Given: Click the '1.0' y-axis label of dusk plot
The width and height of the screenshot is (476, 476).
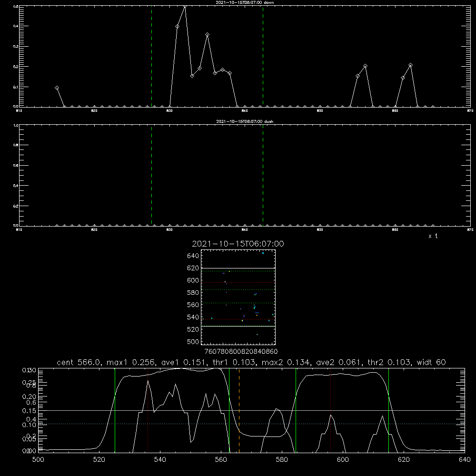Looking at the screenshot, I should coord(16,125).
